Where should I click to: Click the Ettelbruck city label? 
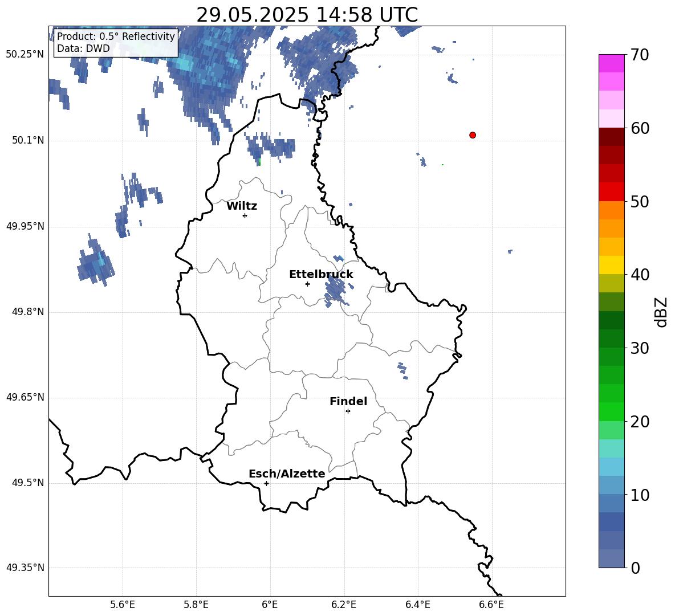pyautogui.click(x=321, y=275)
